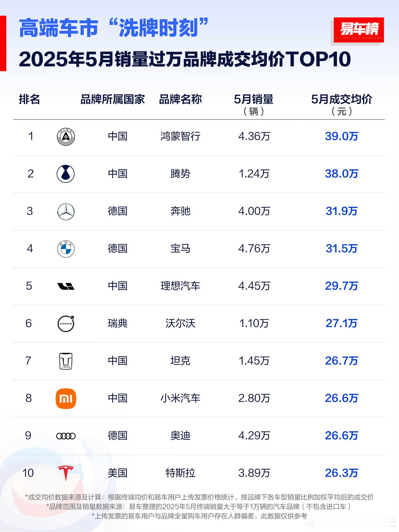Click the TANK 坦克 brand logo
Viewport: 399px width, 532px height.
tap(66, 361)
